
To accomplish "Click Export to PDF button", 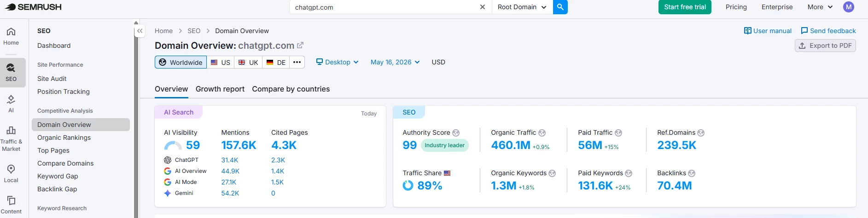I will coord(825,46).
